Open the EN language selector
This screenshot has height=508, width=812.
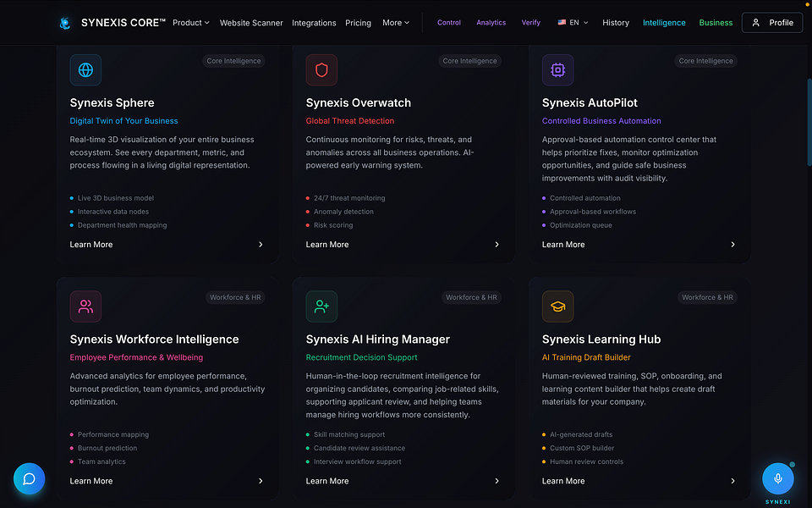(573, 23)
